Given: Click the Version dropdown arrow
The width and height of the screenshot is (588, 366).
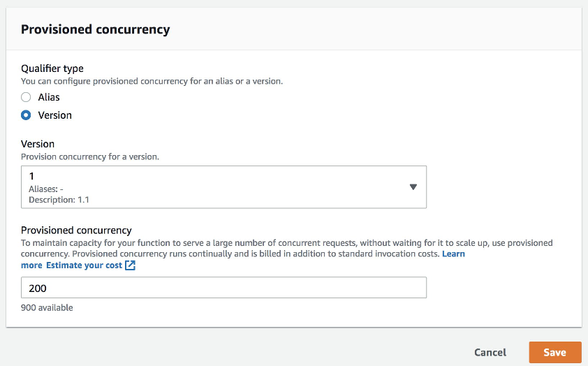Looking at the screenshot, I should (x=413, y=187).
